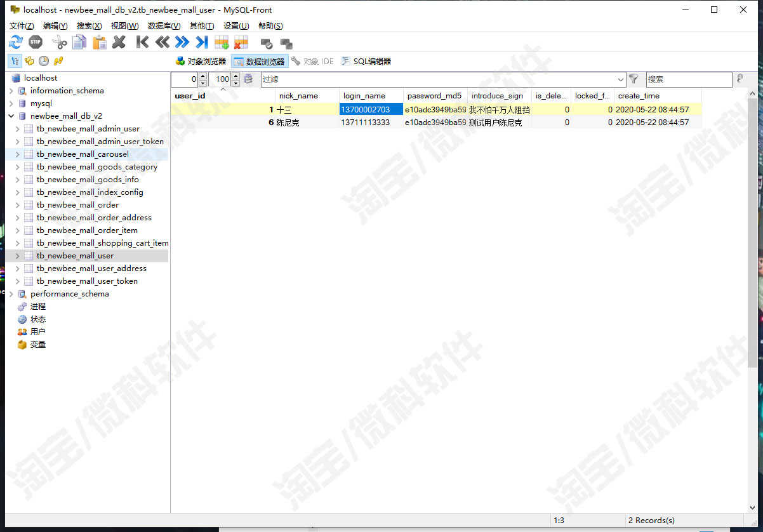Screen dimensions: 763x532
Task: Select the 进程 processes item
Action: [x=37, y=307]
